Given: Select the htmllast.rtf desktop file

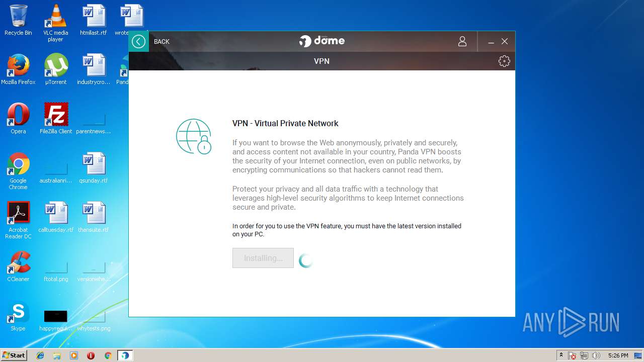Looking at the screenshot, I should coord(94,20).
